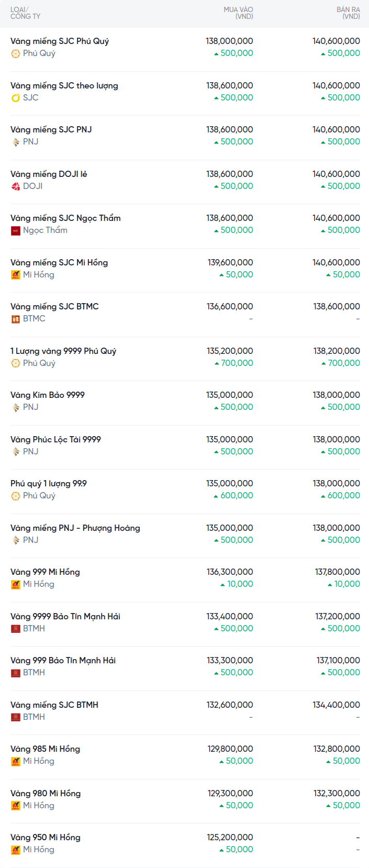The height and width of the screenshot is (868, 369).
Task: Click the red DOJI logo icon
Action: click(x=16, y=186)
